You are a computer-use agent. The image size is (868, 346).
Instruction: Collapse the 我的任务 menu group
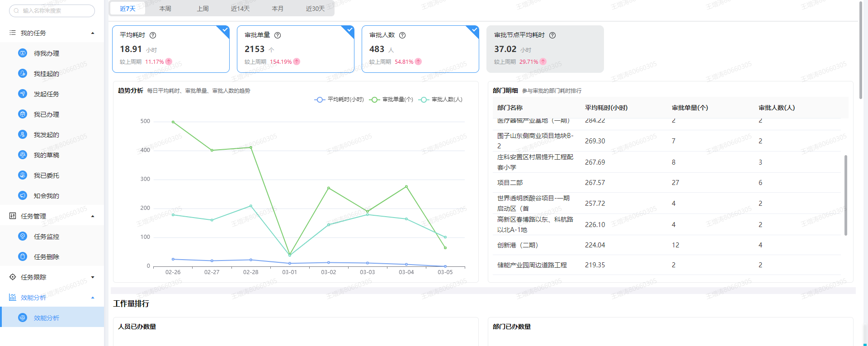93,33
